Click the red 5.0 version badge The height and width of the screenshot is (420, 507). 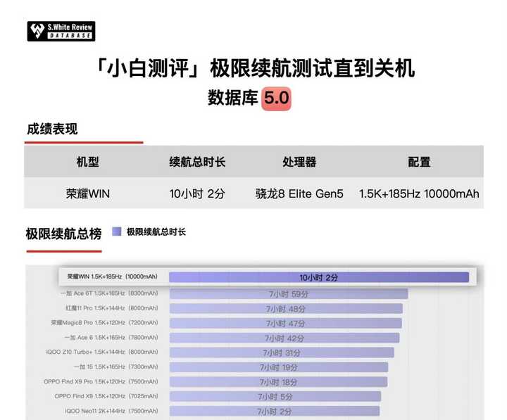click(276, 98)
